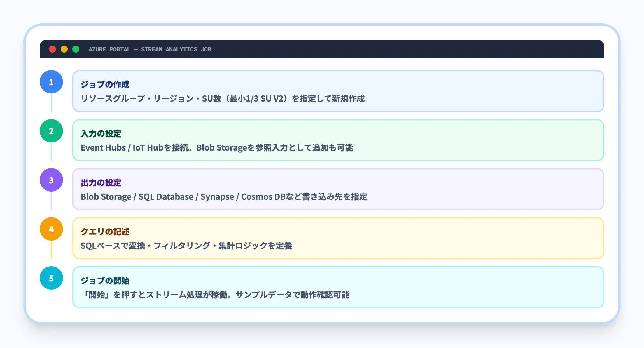This screenshot has width=644, height=348.
Task: Select the green step 2 circle icon
Action: (x=51, y=131)
